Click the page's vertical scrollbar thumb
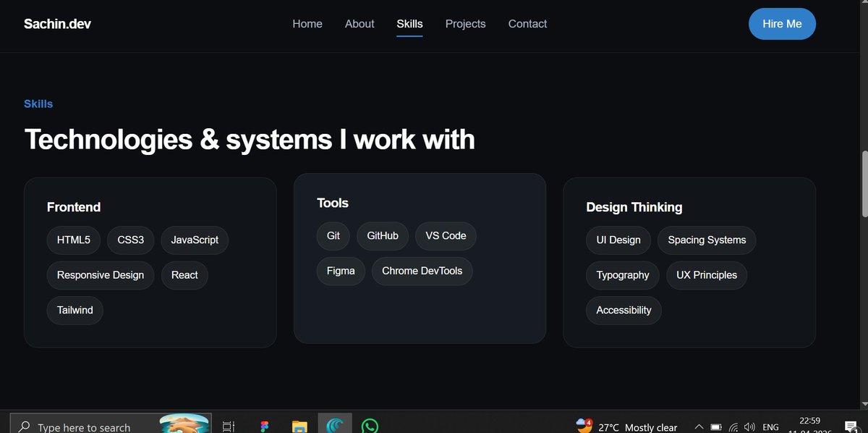 point(864,183)
